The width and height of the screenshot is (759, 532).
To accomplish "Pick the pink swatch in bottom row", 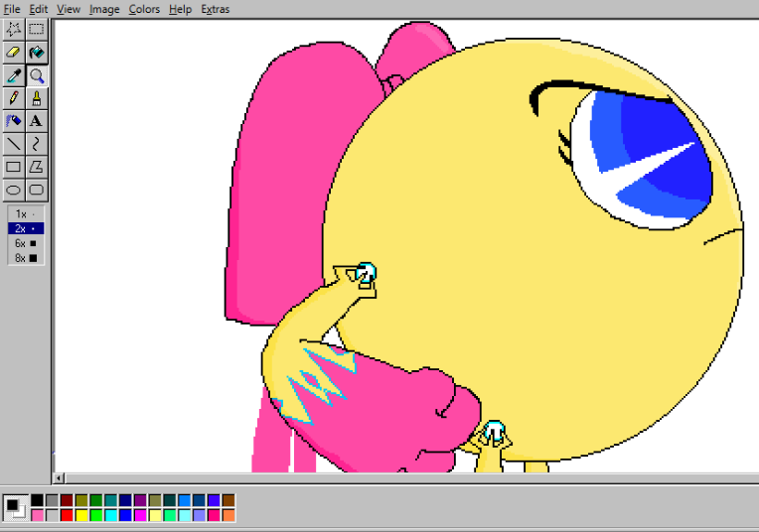I will pos(38,515).
